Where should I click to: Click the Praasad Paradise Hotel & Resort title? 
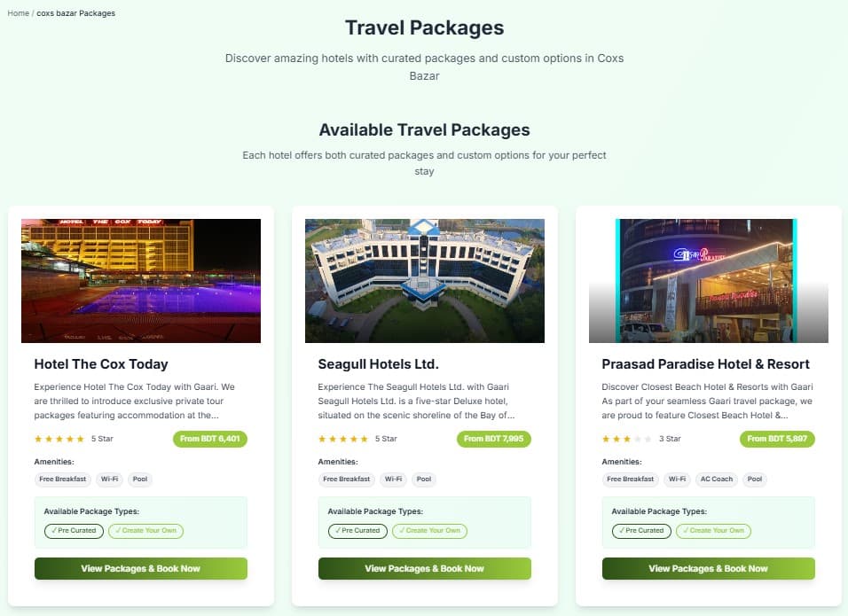coord(705,364)
